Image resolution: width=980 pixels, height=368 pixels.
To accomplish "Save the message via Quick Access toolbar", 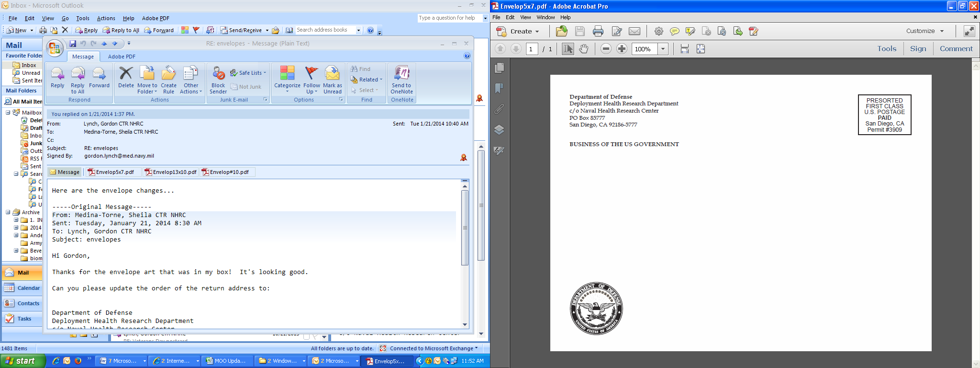I will [73, 44].
